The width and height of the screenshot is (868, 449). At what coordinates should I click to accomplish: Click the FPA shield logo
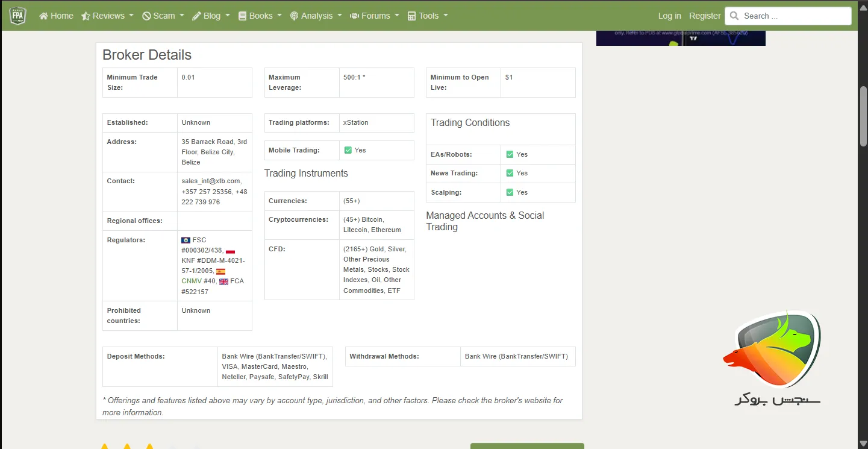pyautogui.click(x=17, y=16)
